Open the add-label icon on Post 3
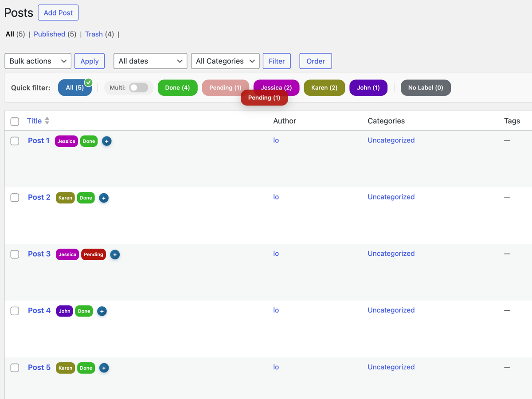The image size is (532, 399). tap(115, 254)
